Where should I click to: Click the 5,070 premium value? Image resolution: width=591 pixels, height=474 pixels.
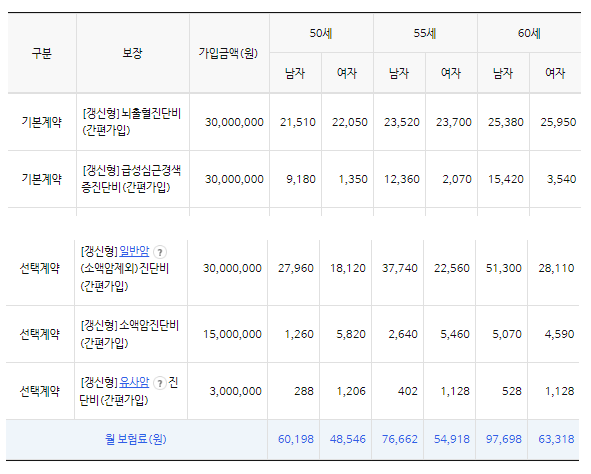(x=507, y=334)
